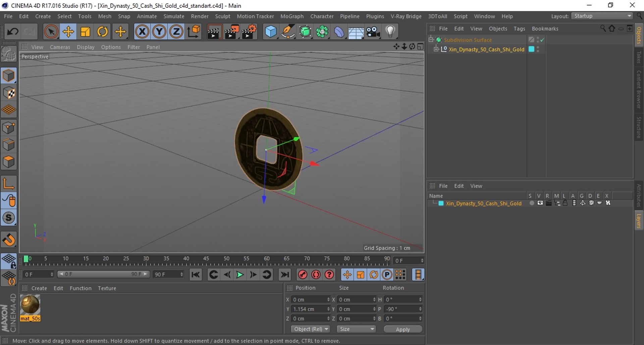This screenshot has width=644, height=345.
Task: Open the Sculpt menu
Action: (x=222, y=16)
